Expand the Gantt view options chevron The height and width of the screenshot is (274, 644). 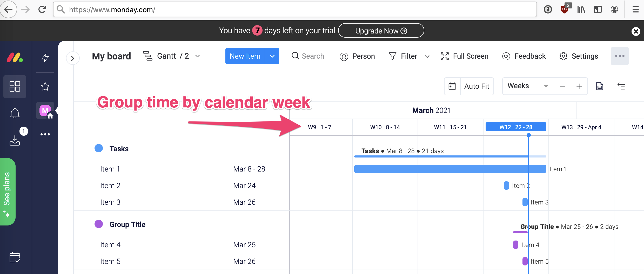197,56
